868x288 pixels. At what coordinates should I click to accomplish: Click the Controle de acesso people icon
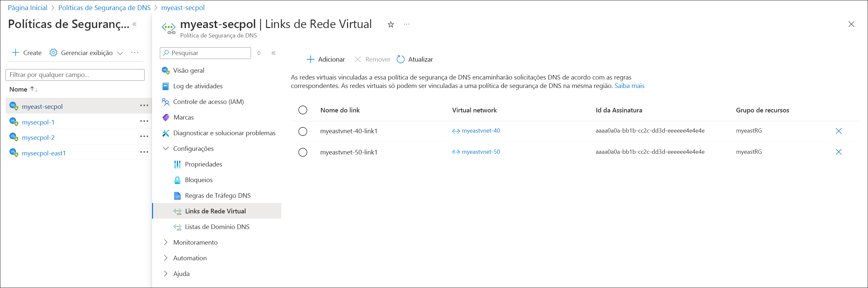[165, 102]
